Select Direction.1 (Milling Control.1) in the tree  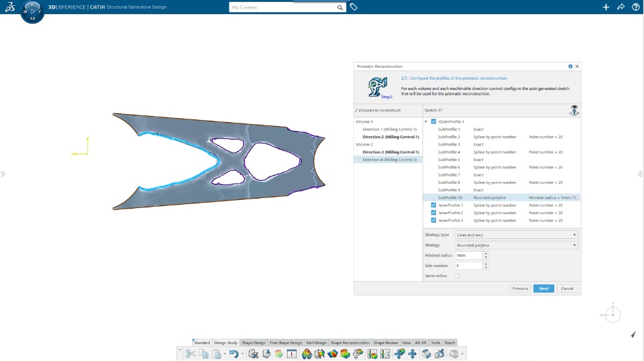point(389,130)
